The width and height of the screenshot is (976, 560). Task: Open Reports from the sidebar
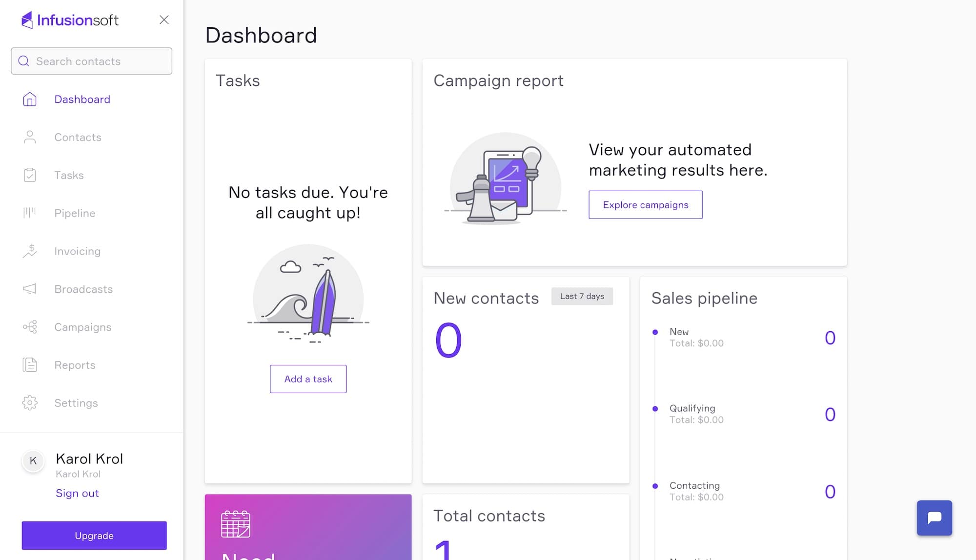click(75, 364)
